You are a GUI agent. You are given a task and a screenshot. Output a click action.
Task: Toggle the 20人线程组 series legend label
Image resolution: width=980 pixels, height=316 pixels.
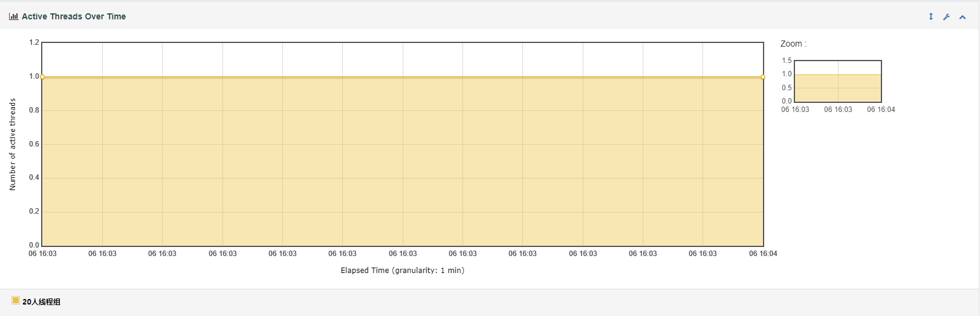[41, 301]
